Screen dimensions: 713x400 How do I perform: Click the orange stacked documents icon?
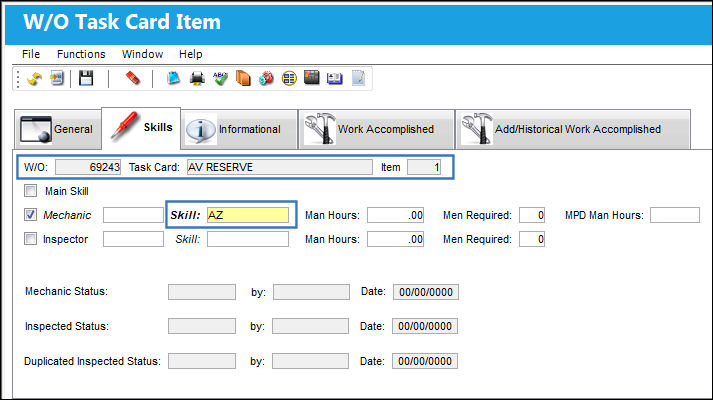[243, 78]
